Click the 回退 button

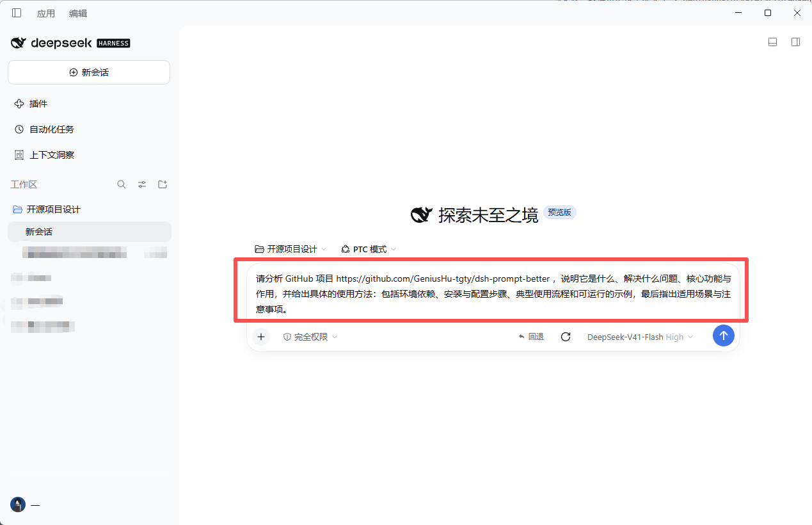531,337
